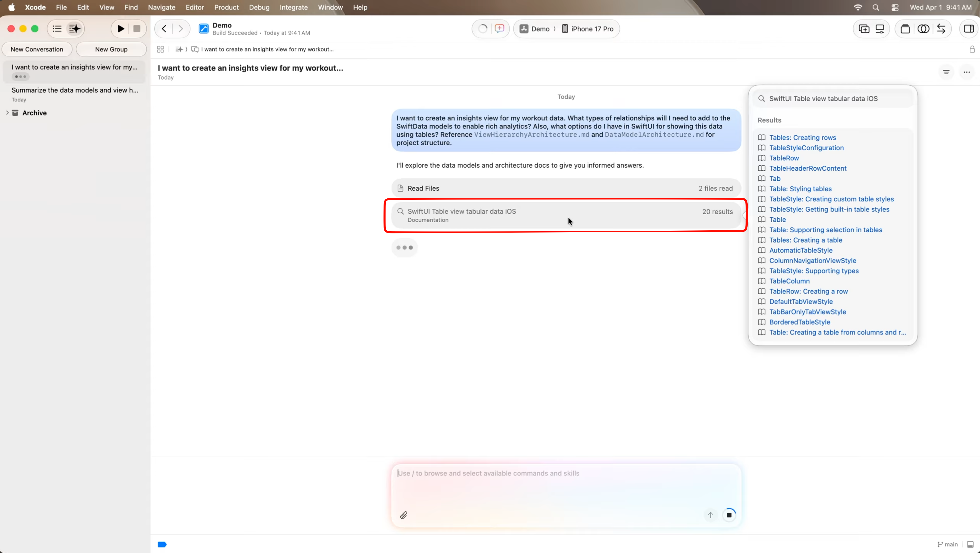Screen dimensions: 980x553
Task: Open the Debug menu
Action: (259, 7)
